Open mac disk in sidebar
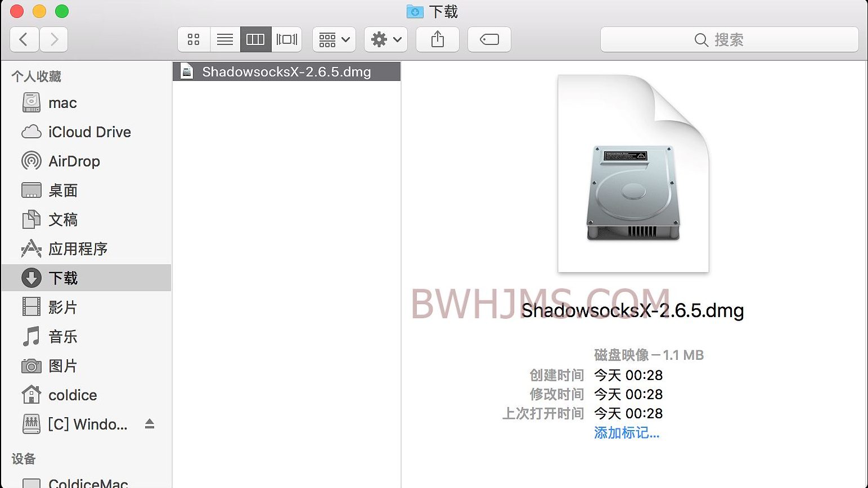This screenshot has width=868, height=488. [x=87, y=103]
